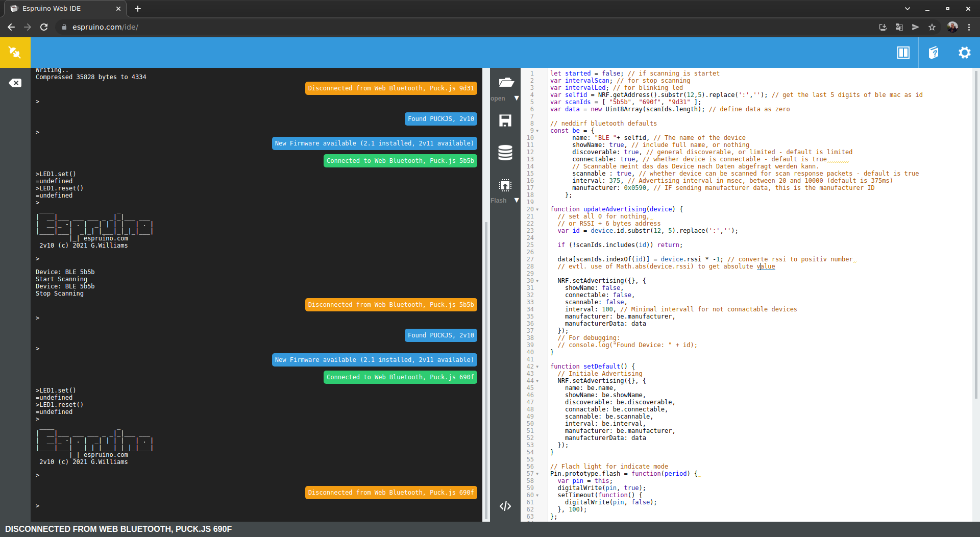Screen dimensions: 980x537
Task: Expand the Flash destination options arrow
Action: [x=517, y=200]
